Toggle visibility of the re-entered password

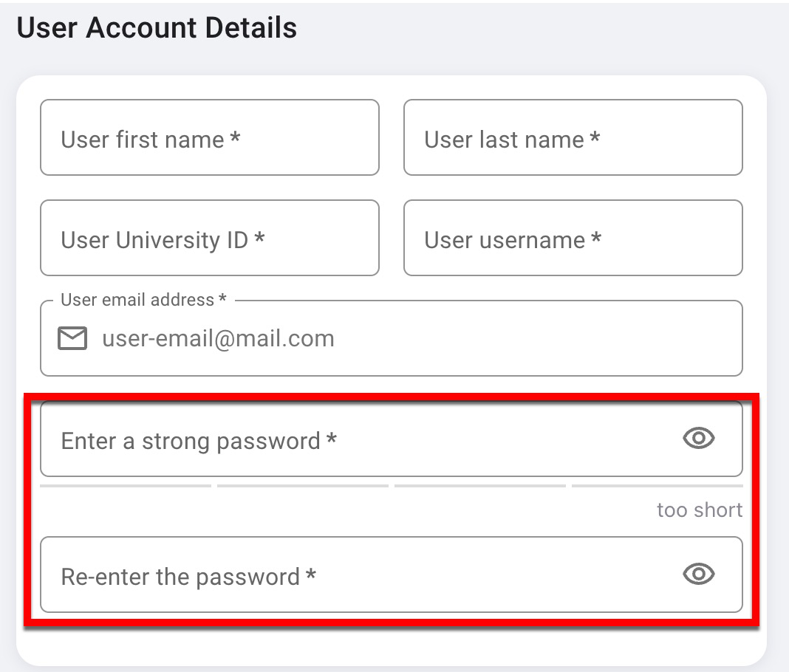pyautogui.click(x=698, y=574)
